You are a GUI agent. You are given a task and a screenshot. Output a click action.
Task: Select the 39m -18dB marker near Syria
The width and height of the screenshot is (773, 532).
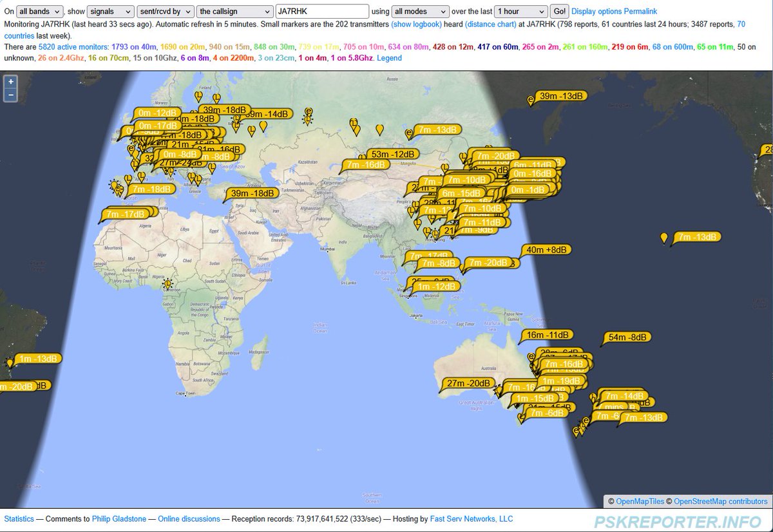coord(252,193)
